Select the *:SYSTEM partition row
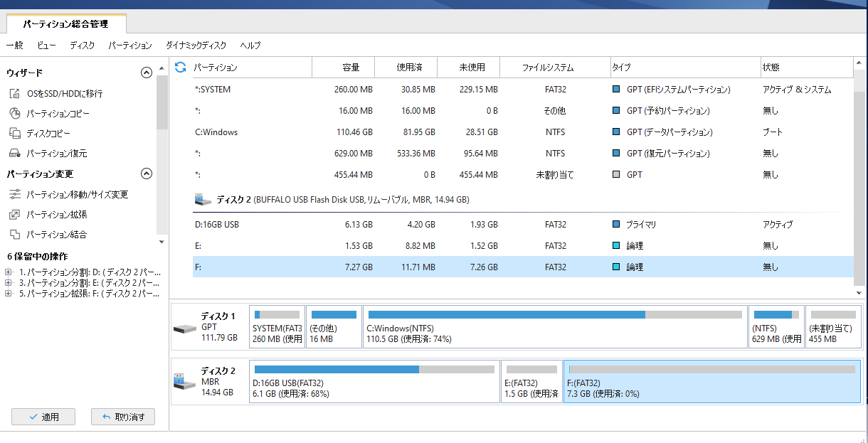 [x=523, y=90]
